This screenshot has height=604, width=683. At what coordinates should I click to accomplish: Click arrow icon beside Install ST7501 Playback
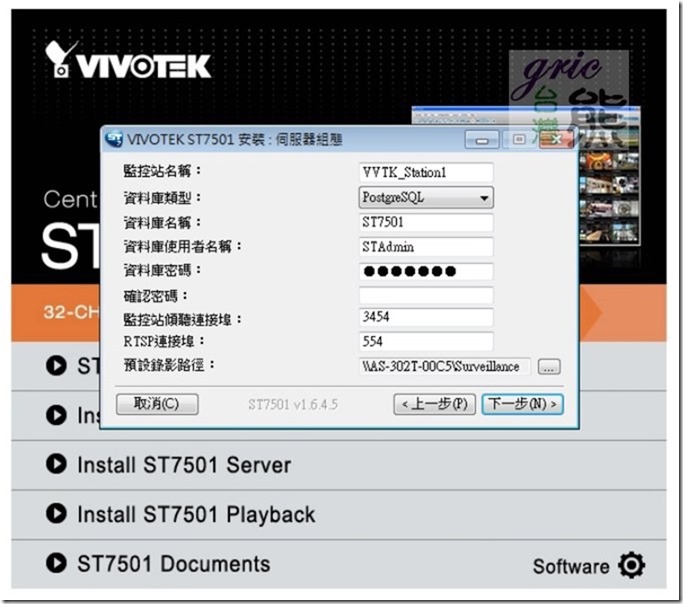tap(56, 513)
